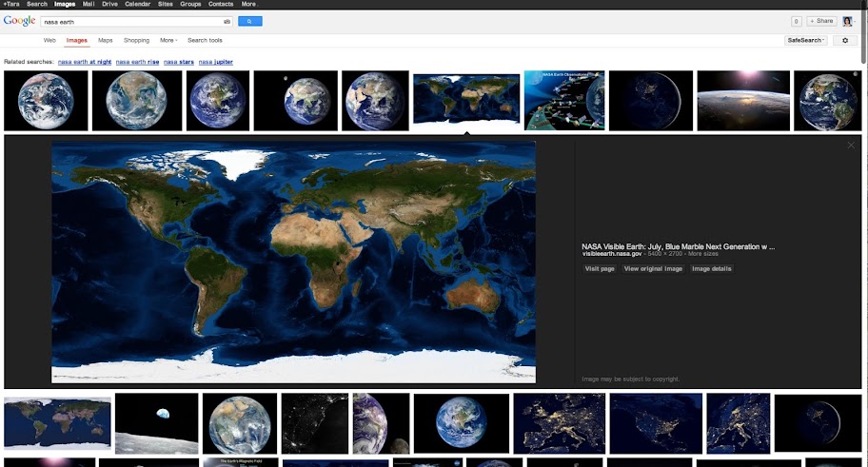Select the sunrise-over-horizon Earth thumbnail

742,101
